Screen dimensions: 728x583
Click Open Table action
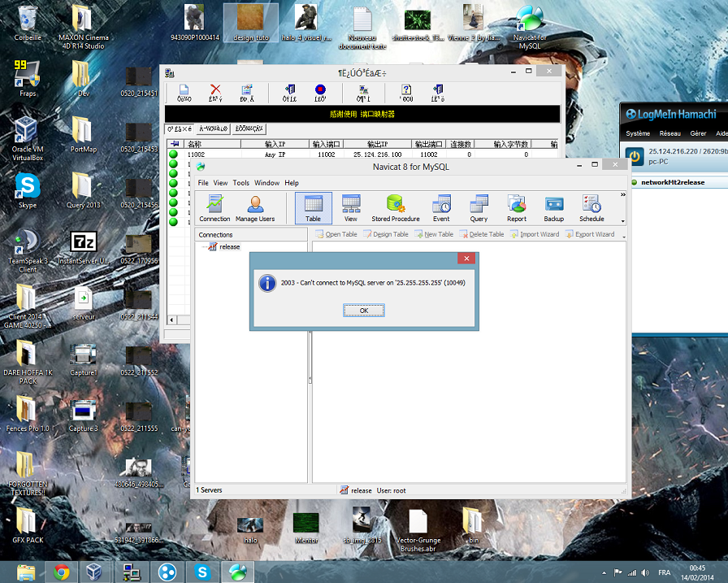336,234
